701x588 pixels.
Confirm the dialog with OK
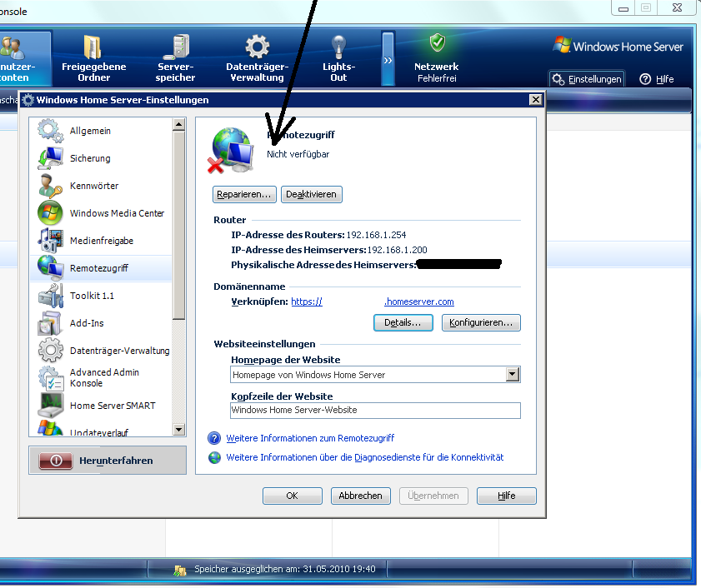click(292, 496)
